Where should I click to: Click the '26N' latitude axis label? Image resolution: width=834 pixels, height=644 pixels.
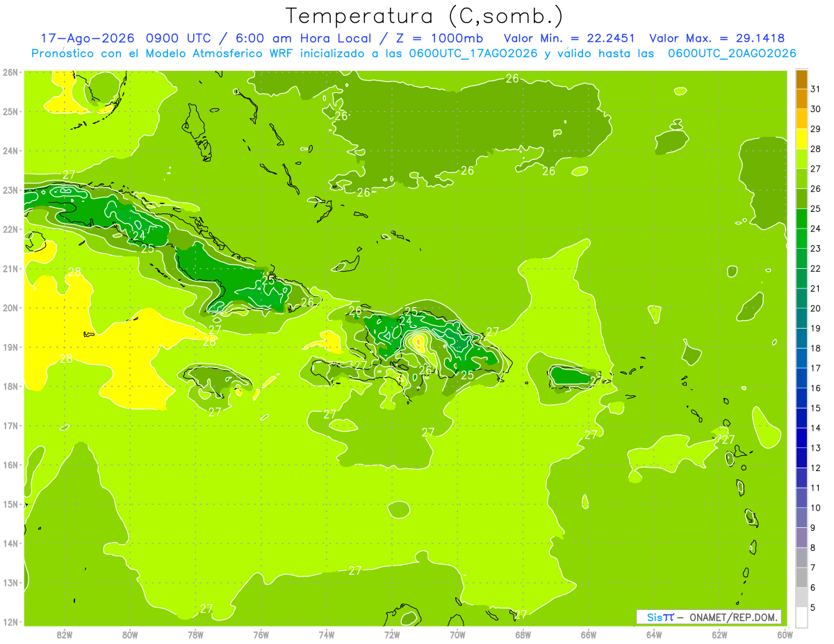10,72
